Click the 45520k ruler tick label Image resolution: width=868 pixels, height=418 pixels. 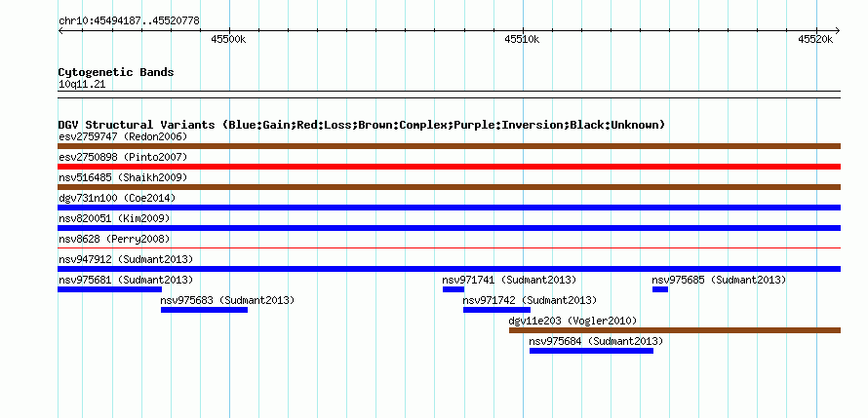tap(815, 39)
